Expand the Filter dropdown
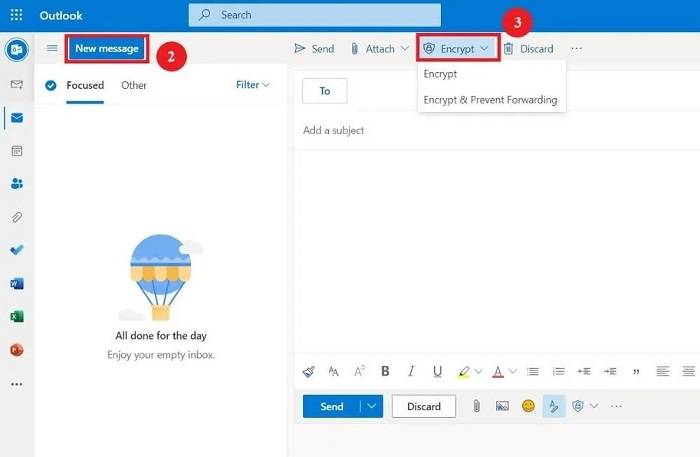This screenshot has width=700, height=457. [x=252, y=85]
